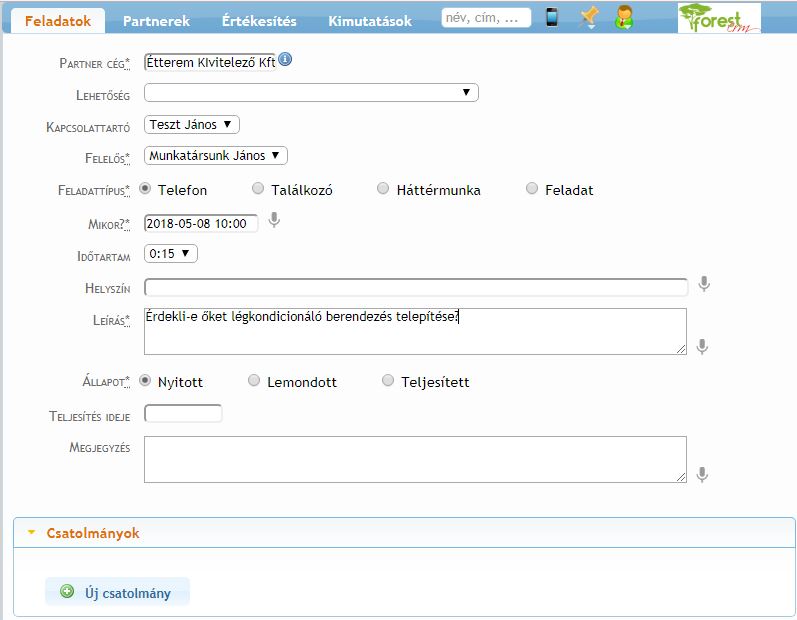Click the microphone icon next to Mikor date
This screenshot has height=620, width=797.
click(x=274, y=221)
